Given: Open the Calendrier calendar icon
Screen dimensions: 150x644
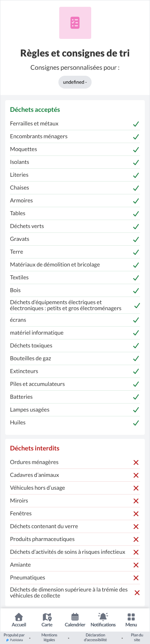Looking at the screenshot, I should pos(75,617).
